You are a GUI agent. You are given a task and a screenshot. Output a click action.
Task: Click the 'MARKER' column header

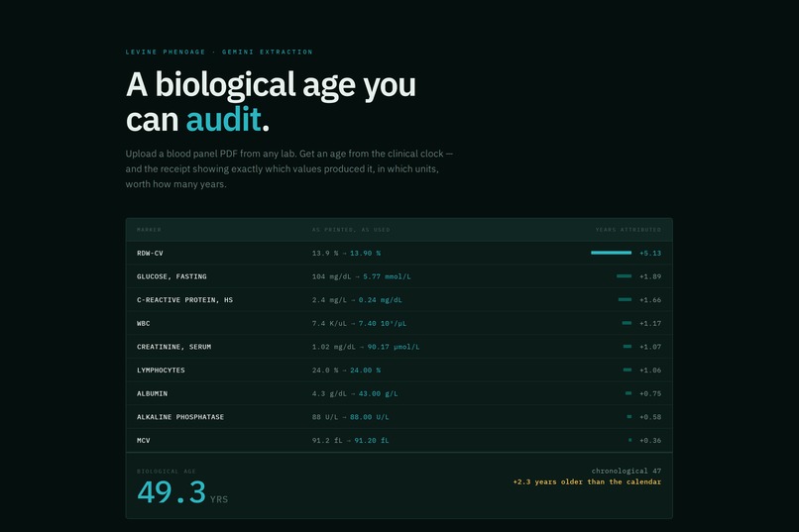(149, 230)
